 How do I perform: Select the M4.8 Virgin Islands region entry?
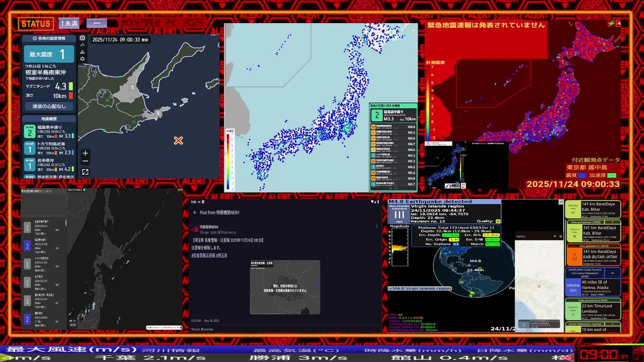tap(420, 289)
